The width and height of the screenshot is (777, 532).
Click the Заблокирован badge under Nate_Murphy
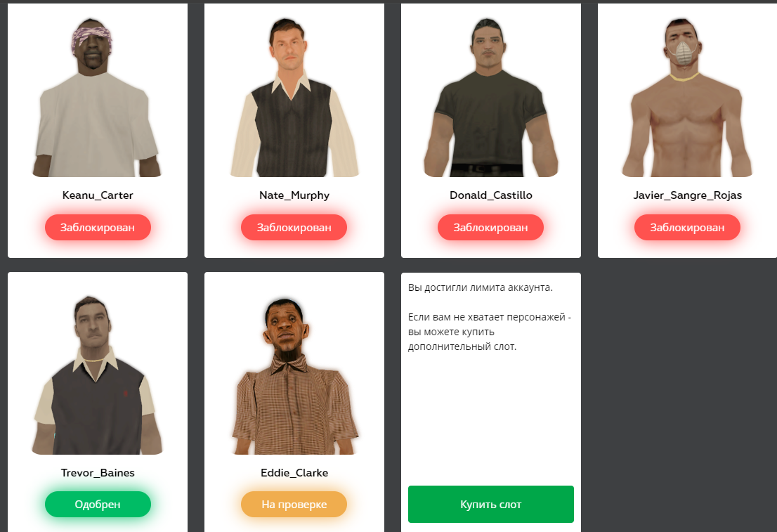(x=294, y=228)
